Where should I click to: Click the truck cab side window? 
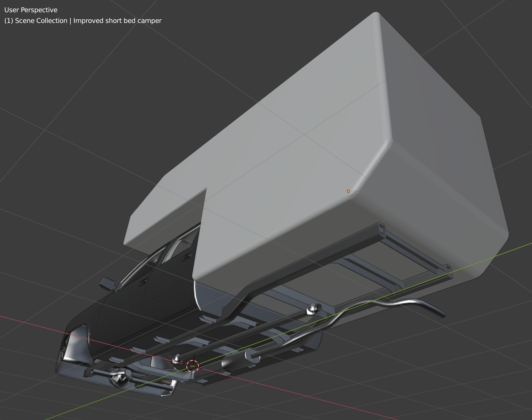click(182, 248)
